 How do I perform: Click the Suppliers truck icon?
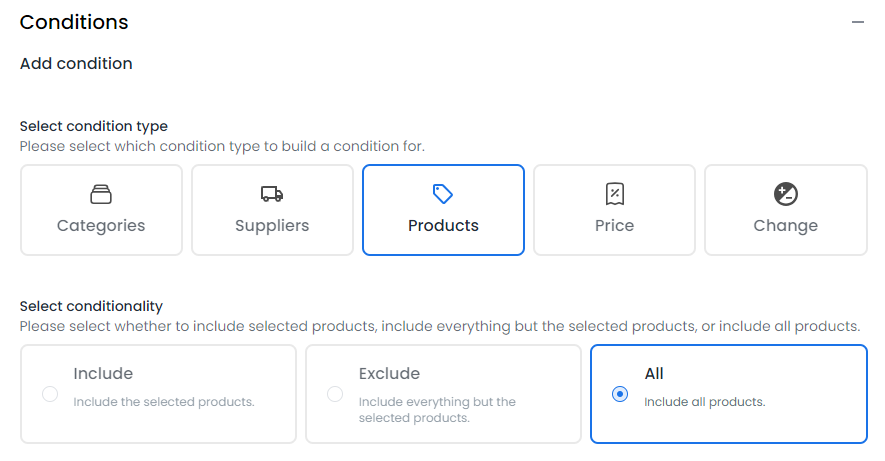(x=272, y=194)
